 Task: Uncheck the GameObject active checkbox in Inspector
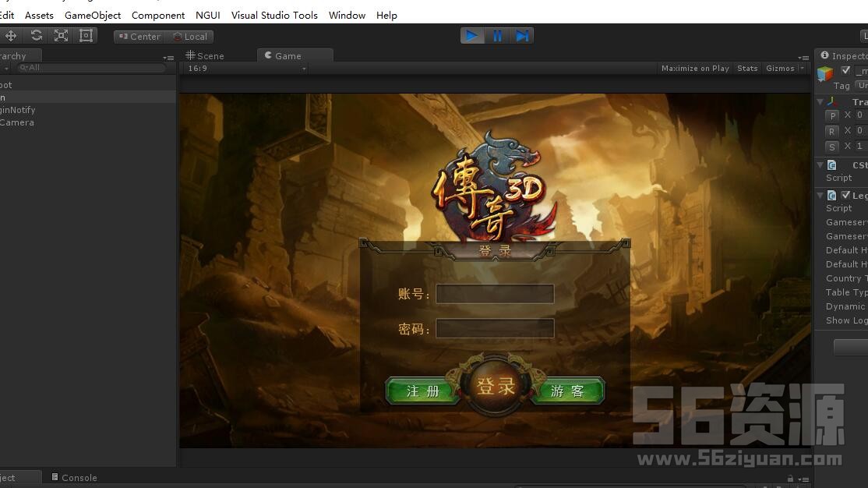(845, 70)
